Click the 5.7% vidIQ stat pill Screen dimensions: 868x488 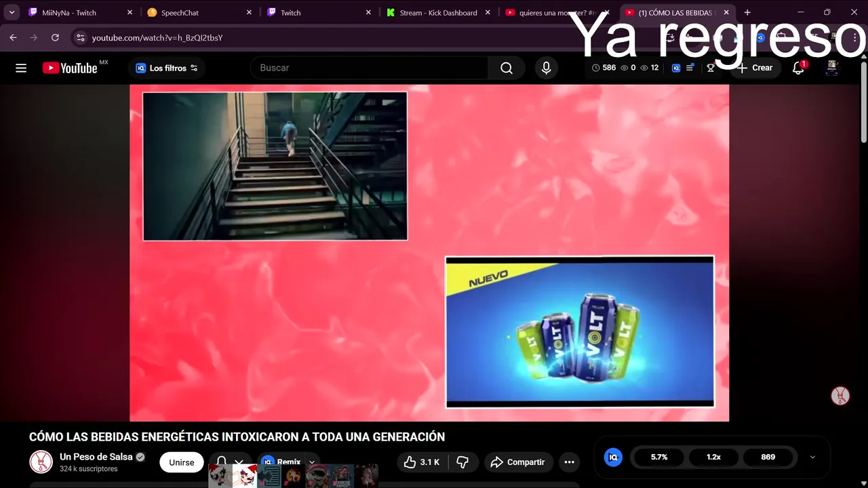coord(659,457)
